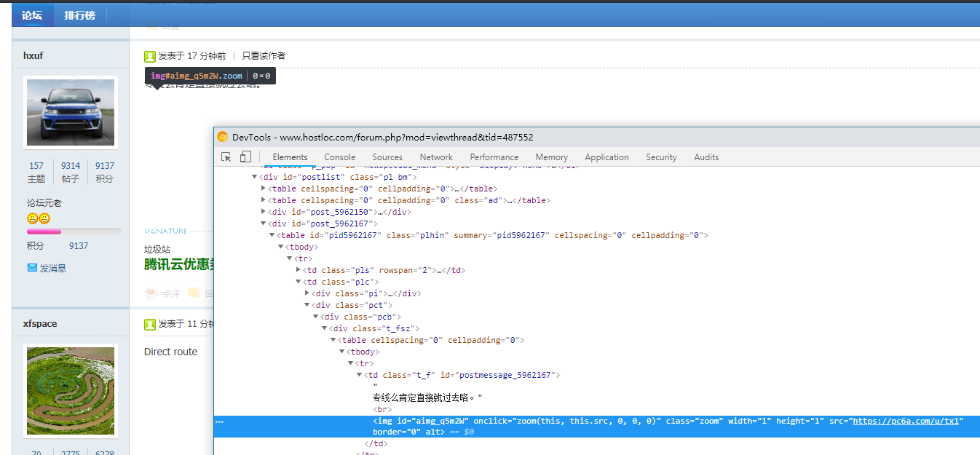The height and width of the screenshot is (455, 980).
Task: Expand the div class="pi" node
Action: (x=307, y=293)
